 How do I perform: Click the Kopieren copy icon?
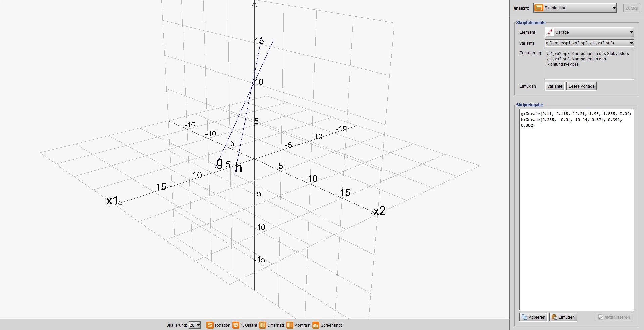tap(524, 317)
